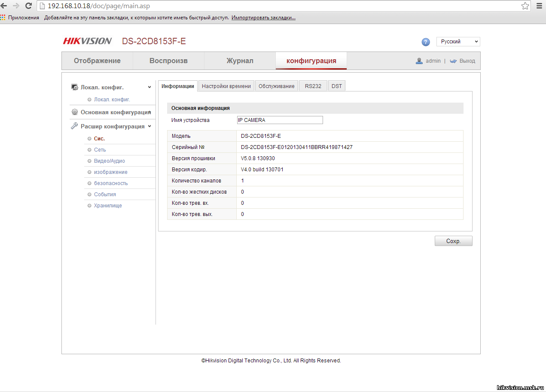Open изображение in the sidebar
546x392 pixels.
pos(110,172)
